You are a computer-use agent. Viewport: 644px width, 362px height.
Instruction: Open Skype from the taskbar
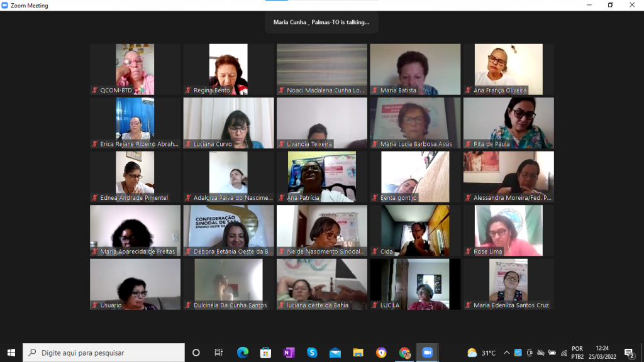coord(312,353)
